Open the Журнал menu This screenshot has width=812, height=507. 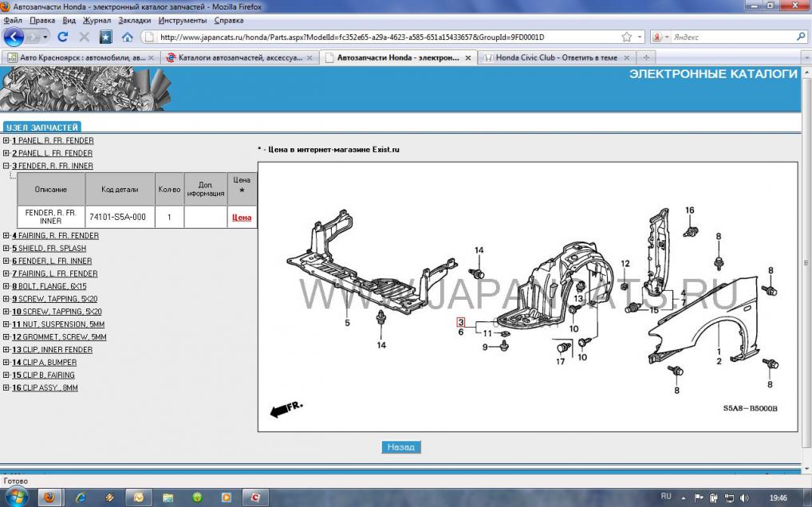tap(97, 21)
